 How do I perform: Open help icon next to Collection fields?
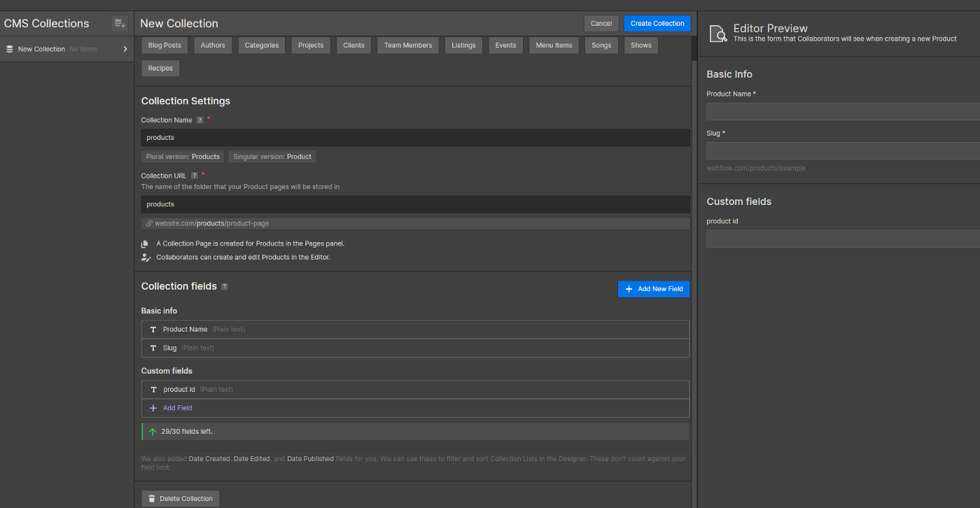pos(224,286)
